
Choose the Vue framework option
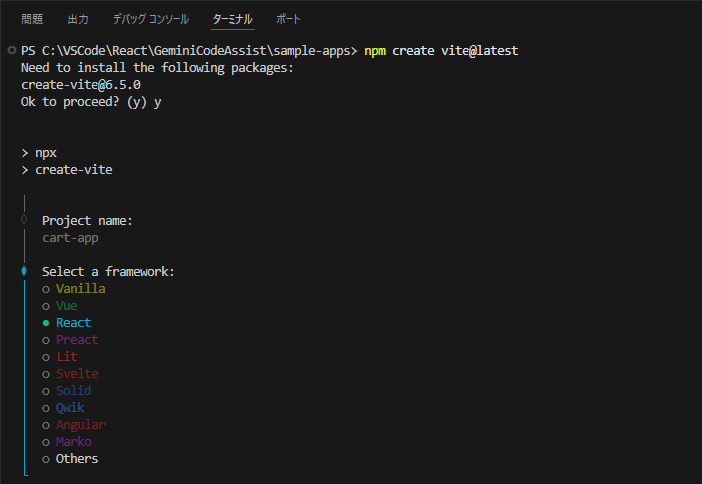click(60, 306)
